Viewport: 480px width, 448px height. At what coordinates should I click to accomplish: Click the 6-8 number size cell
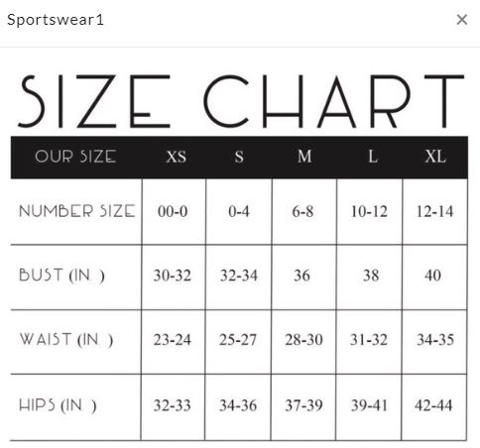point(302,211)
